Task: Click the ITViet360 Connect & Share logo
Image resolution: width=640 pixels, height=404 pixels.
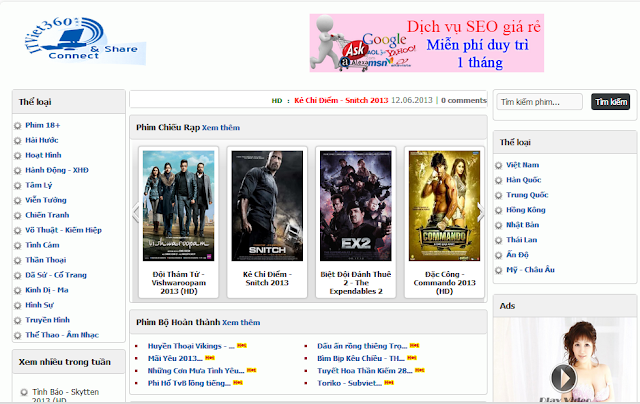Action: [x=85, y=40]
